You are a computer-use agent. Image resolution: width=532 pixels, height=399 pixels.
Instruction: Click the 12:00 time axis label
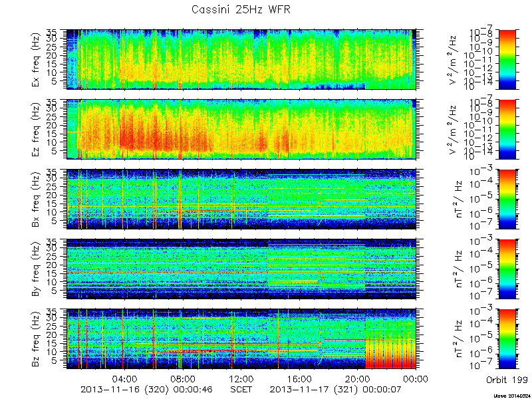click(241, 379)
